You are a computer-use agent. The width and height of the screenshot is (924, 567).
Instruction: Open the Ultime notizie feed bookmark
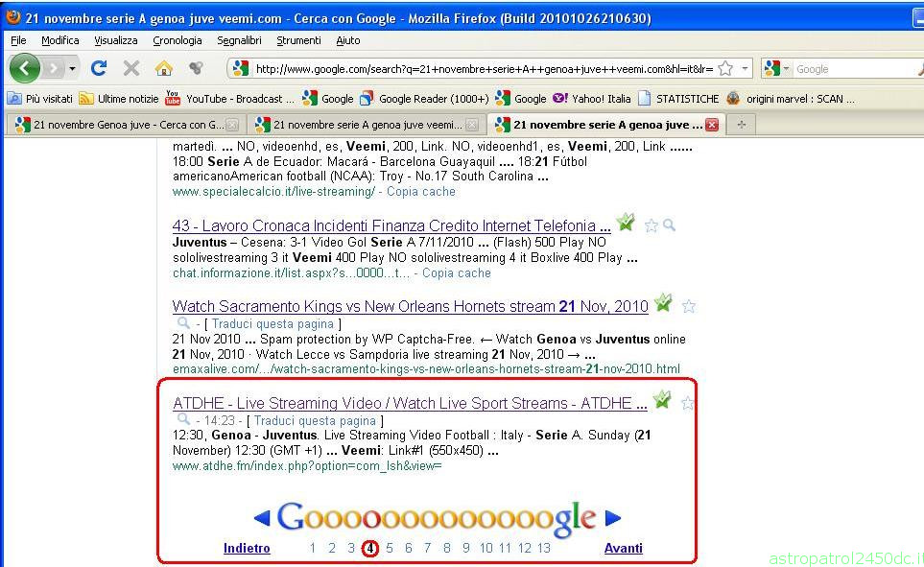(118, 99)
